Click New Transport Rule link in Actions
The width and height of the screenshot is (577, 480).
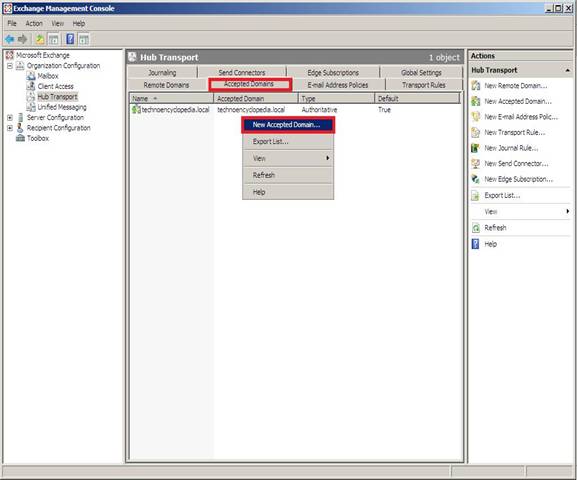point(515,133)
